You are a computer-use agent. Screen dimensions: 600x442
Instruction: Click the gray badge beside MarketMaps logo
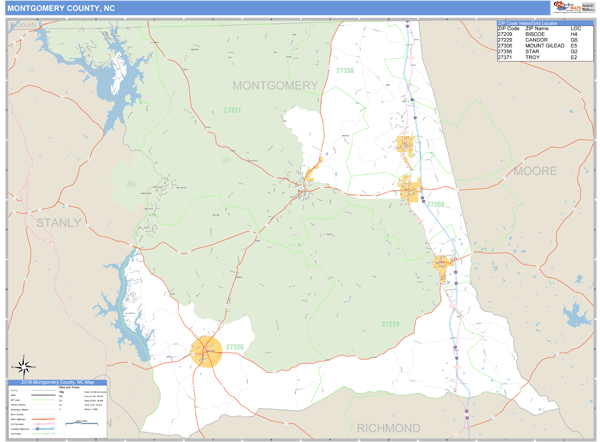click(x=587, y=8)
